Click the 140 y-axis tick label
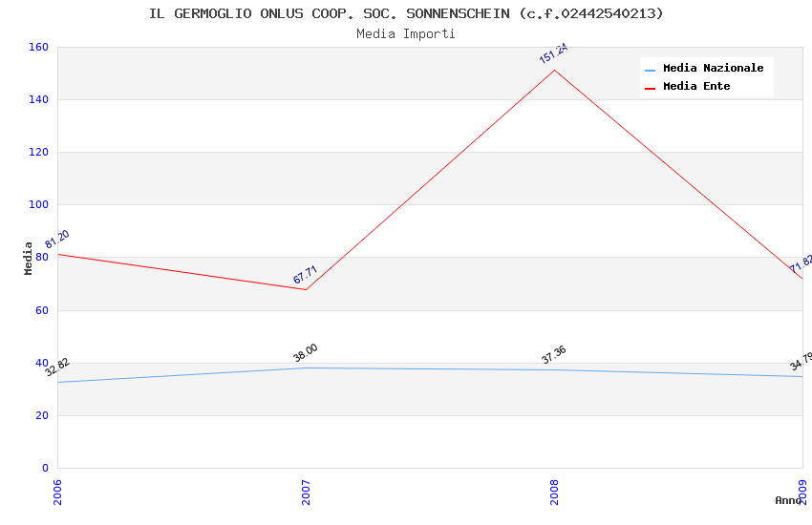This screenshot has height=525, width=812. tap(38, 99)
